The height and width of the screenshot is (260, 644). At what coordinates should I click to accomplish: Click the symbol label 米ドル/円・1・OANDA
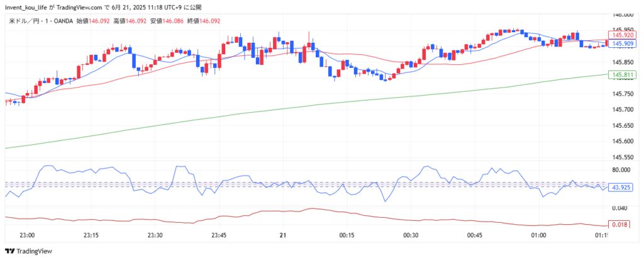(x=41, y=21)
